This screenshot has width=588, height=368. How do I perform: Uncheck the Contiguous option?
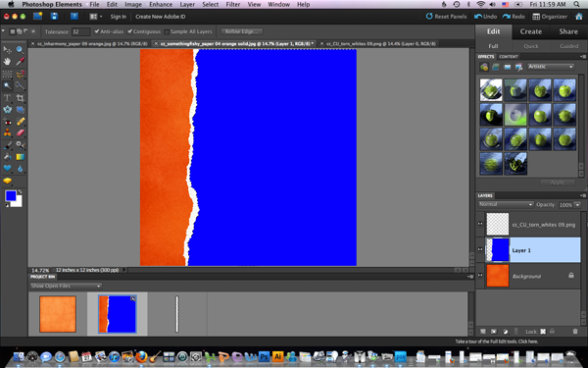tap(129, 31)
